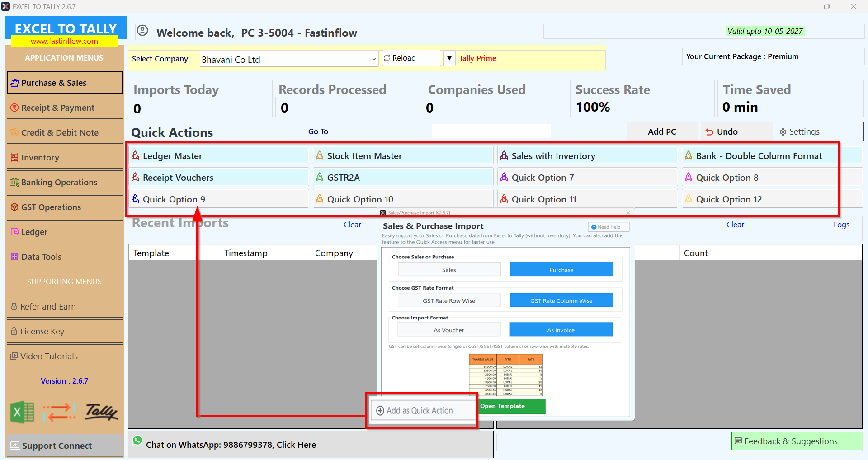
Task: Open the Refer and Earn menu
Action: pyautogui.click(x=65, y=306)
